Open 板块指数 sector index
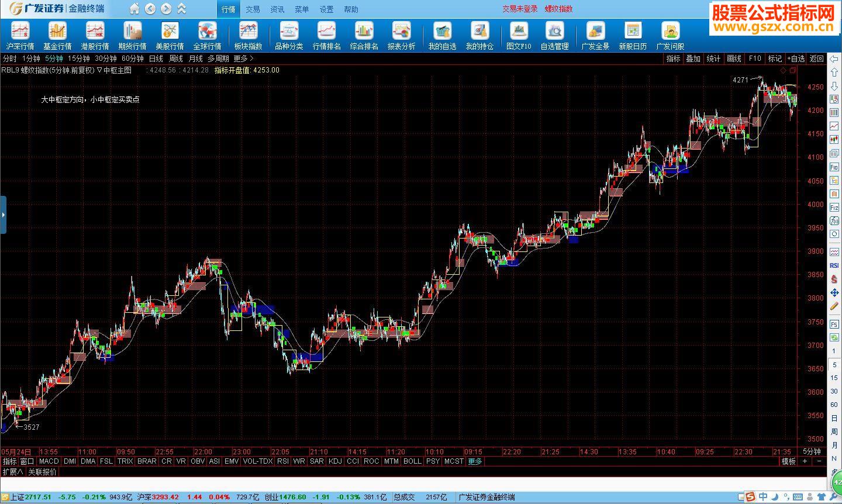The image size is (842, 504). pyautogui.click(x=248, y=36)
